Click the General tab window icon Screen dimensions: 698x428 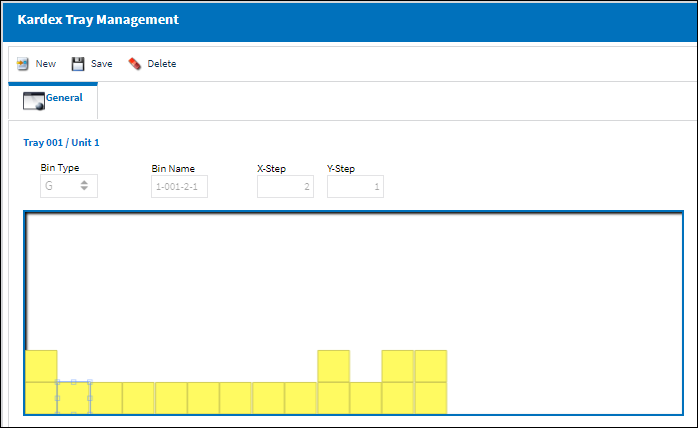[x=34, y=101]
